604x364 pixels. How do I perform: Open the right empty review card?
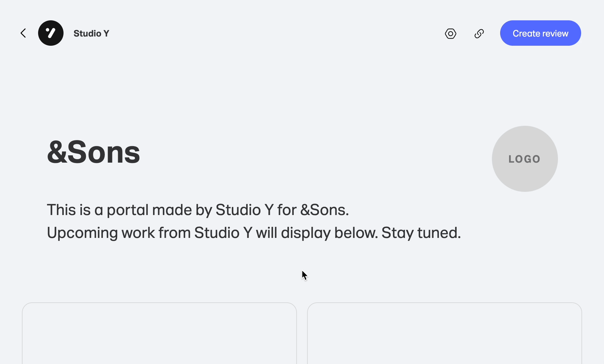tap(445, 333)
